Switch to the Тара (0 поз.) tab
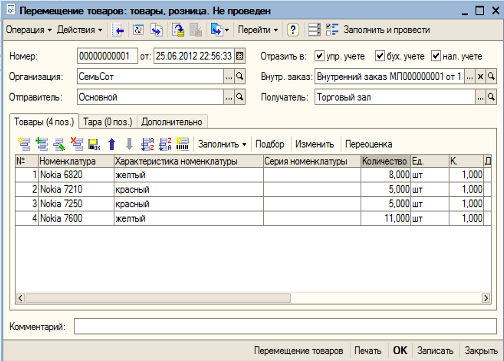Screen dimensions: 504x361 [108, 122]
